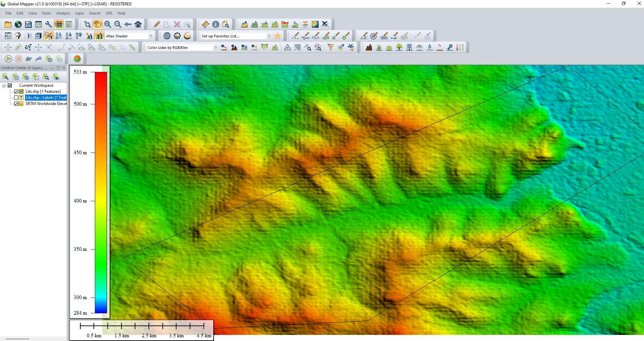Viewport: 644px width, 341px height.
Task: Uncheck SRTM Worldwide Elevation layer checkbox
Action: point(16,104)
